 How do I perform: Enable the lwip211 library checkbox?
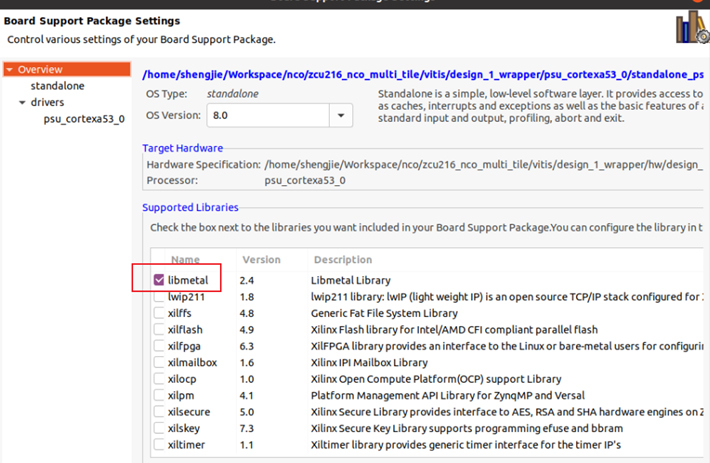click(159, 297)
